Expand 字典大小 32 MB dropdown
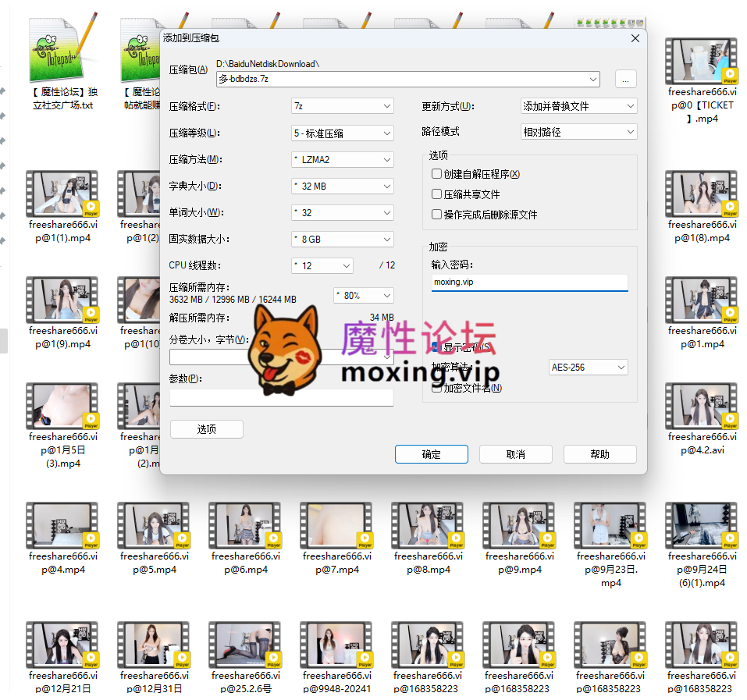Screen dimensions: 747x700 (343, 187)
